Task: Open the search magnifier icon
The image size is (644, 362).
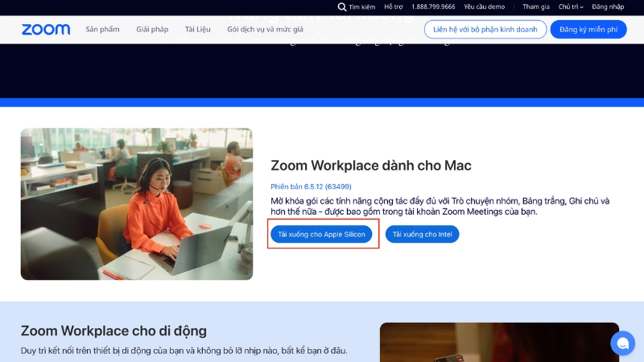Action: coord(341,6)
